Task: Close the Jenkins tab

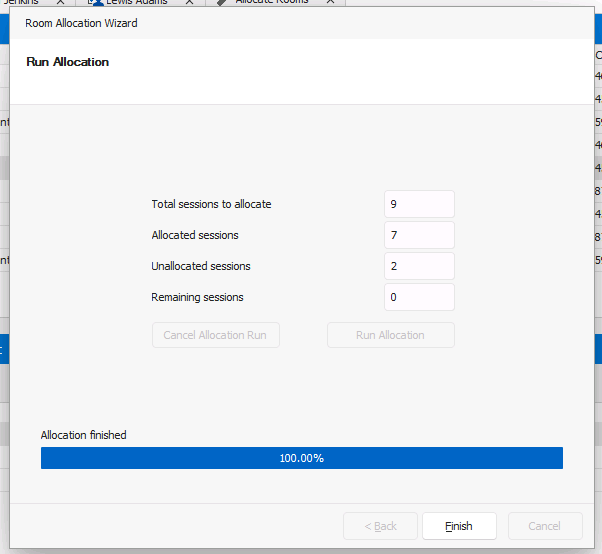Action: (x=60, y=3)
